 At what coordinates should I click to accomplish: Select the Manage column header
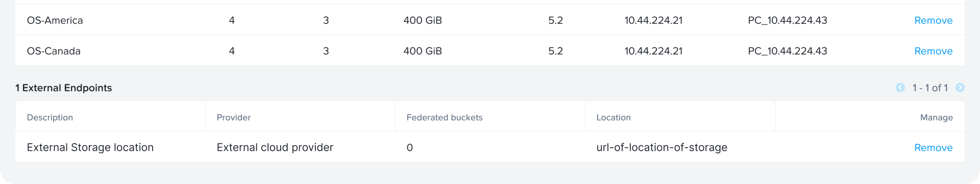point(936,118)
